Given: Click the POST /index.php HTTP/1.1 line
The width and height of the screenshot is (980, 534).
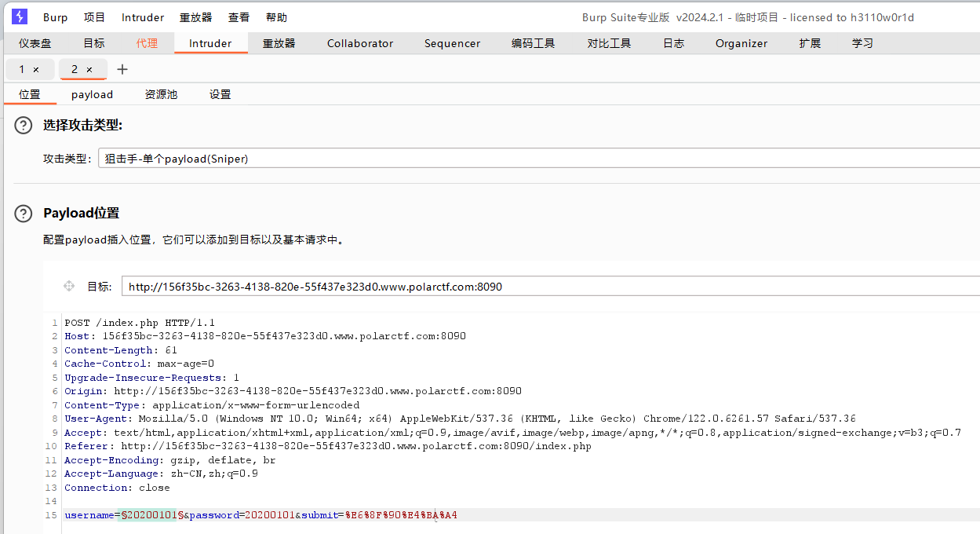Looking at the screenshot, I should click(140, 323).
